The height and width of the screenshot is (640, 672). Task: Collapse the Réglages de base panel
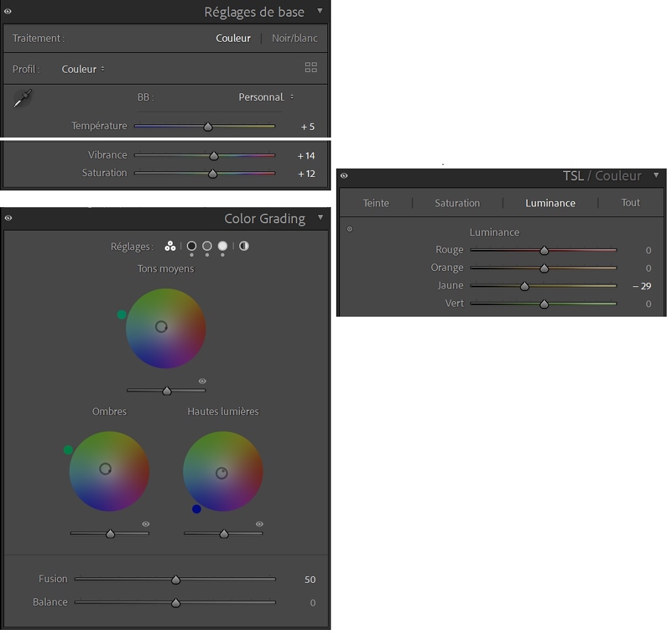[320, 10]
